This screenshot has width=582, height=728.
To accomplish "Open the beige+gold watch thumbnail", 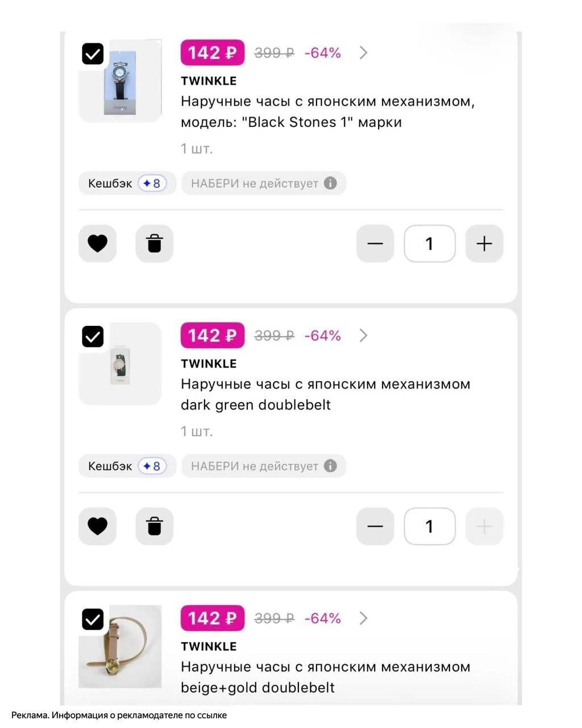I will point(120,647).
